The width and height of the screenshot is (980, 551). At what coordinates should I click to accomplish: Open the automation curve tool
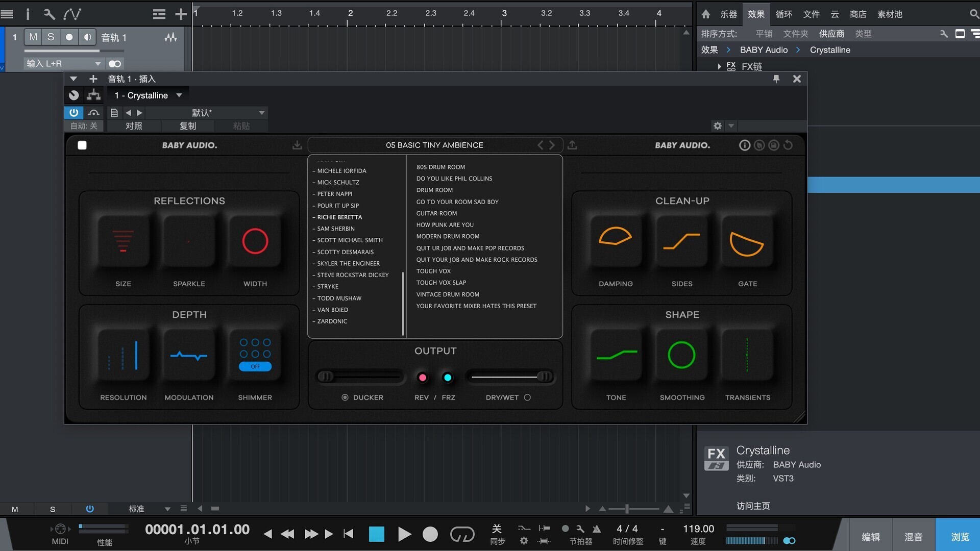click(x=72, y=14)
